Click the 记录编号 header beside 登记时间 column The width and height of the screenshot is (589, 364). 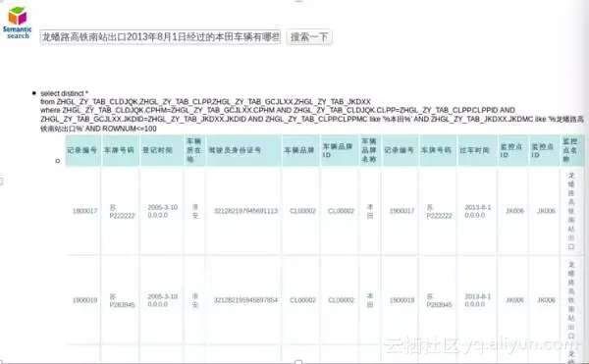point(81,150)
